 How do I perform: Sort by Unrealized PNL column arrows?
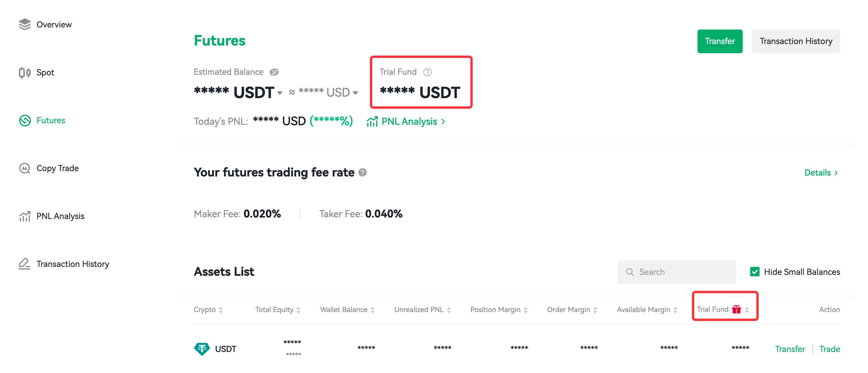pos(448,310)
